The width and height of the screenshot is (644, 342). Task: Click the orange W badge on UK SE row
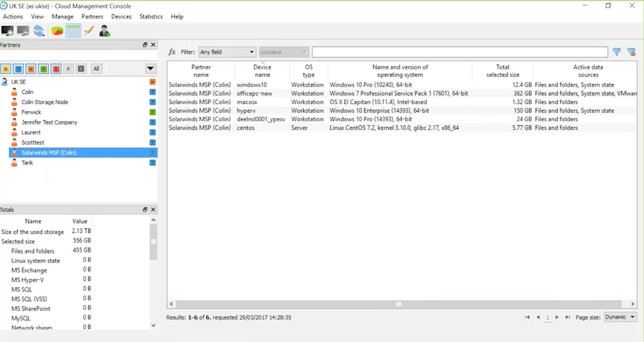(x=153, y=82)
